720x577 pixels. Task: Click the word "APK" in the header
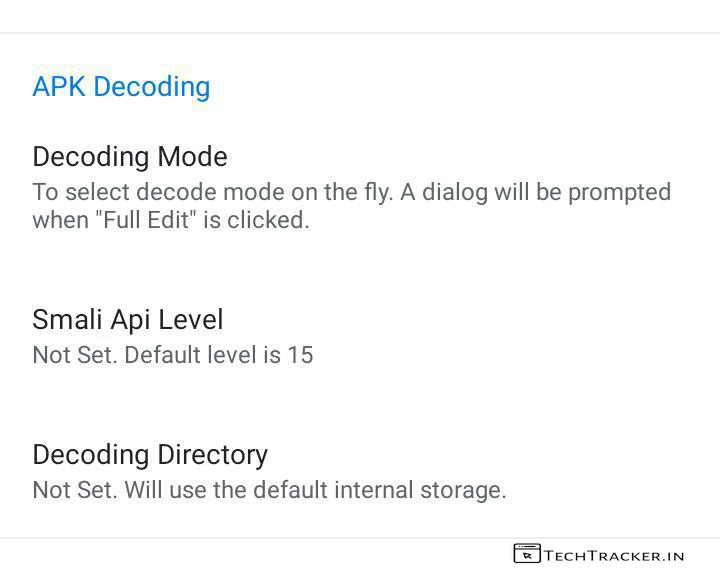(x=59, y=87)
